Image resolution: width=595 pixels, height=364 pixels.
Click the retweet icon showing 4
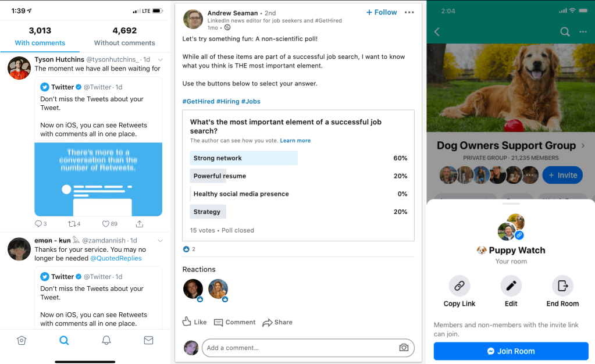point(71,224)
